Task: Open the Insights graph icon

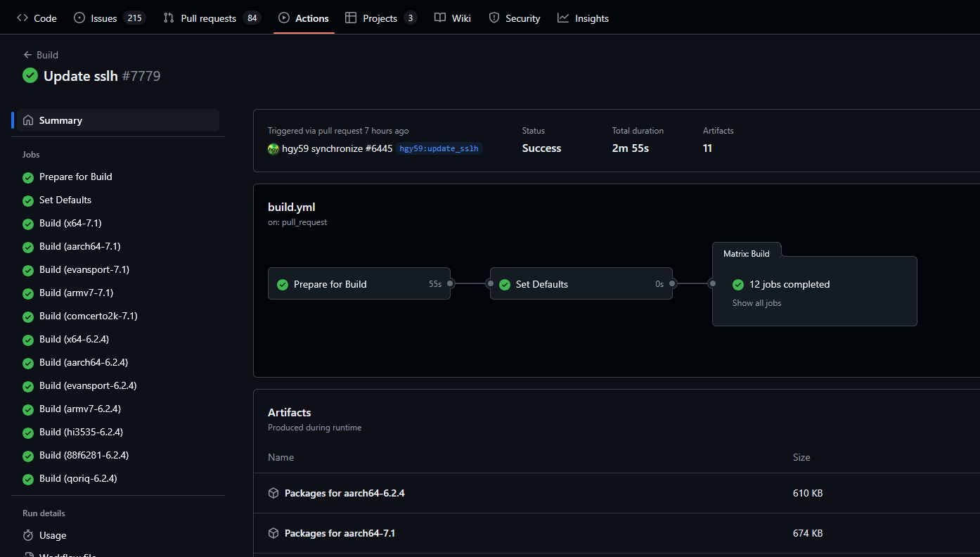Action: [x=562, y=18]
